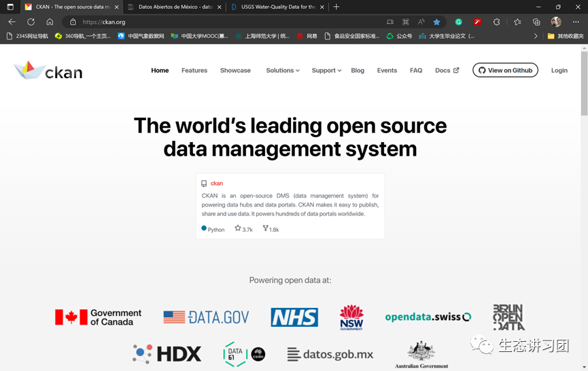Go to the Home nav item

(x=160, y=71)
